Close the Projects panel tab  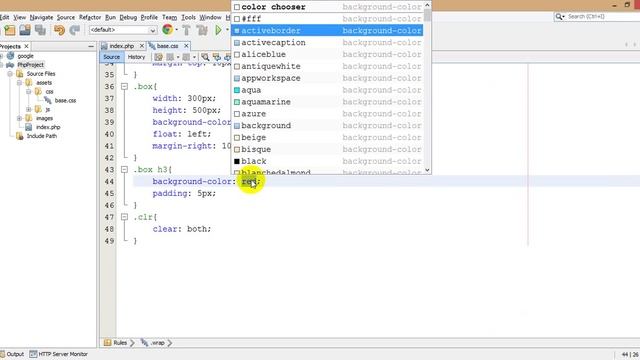27,46
